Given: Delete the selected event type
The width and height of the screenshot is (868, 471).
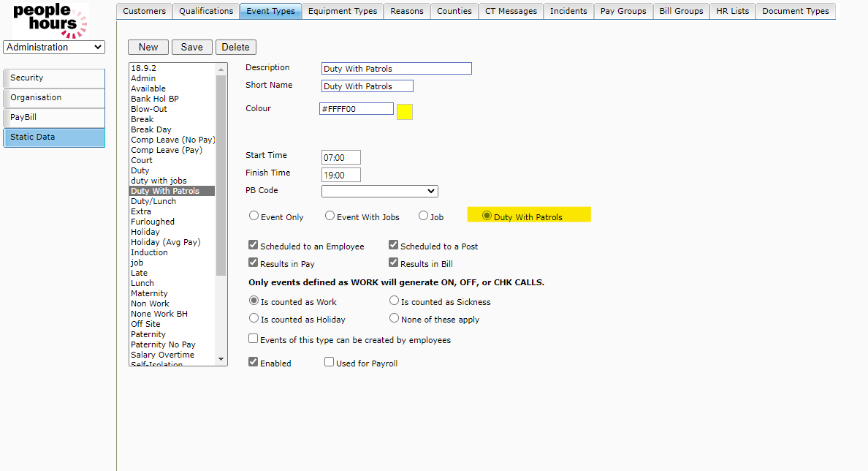Looking at the screenshot, I should (x=235, y=48).
